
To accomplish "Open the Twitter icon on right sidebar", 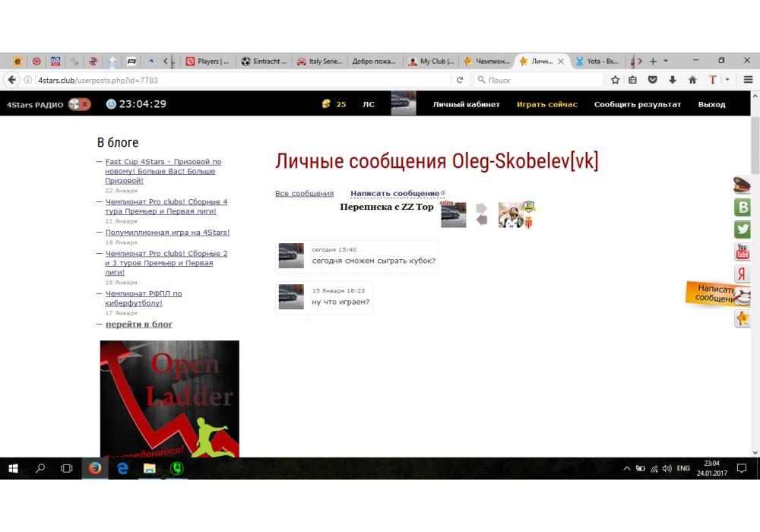I will [743, 229].
